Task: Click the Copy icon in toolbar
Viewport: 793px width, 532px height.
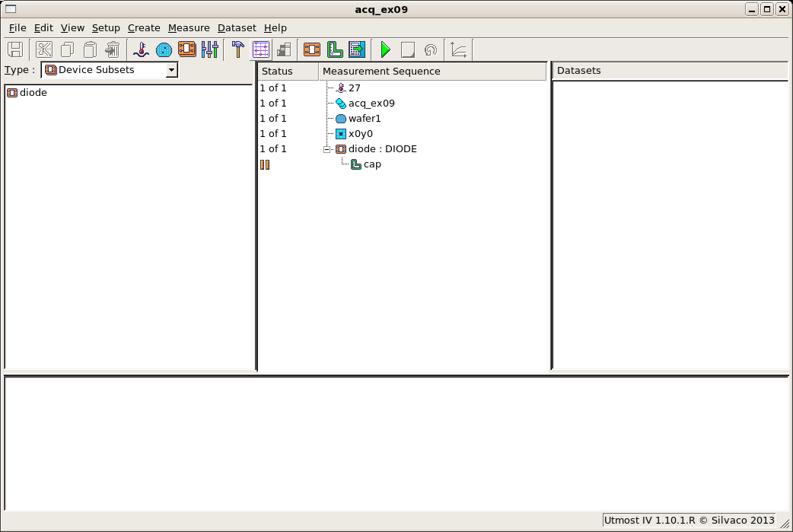Action: click(67, 49)
